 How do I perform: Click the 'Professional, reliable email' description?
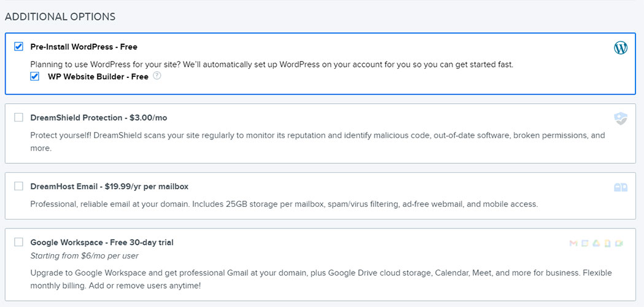tap(284, 204)
